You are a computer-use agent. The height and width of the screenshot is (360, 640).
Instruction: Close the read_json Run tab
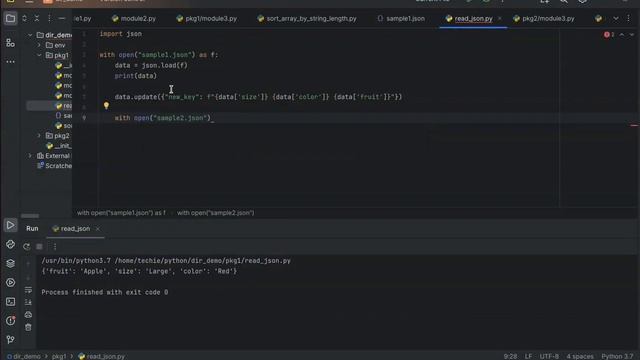click(98, 229)
